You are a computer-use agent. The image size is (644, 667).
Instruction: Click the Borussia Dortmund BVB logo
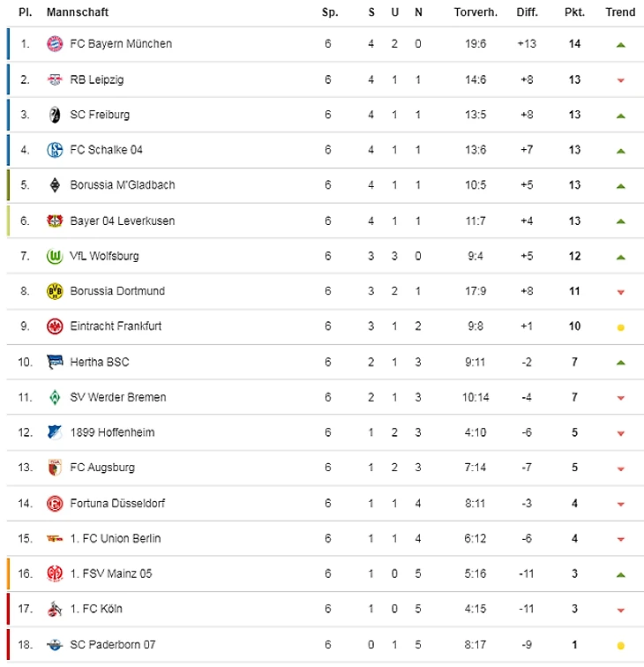[55, 291]
